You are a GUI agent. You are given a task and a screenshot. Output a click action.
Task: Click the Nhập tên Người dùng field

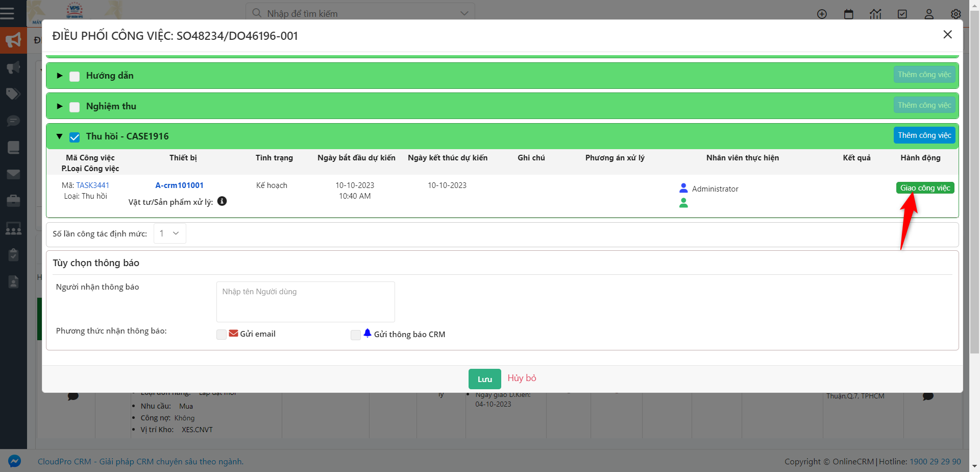(x=306, y=301)
